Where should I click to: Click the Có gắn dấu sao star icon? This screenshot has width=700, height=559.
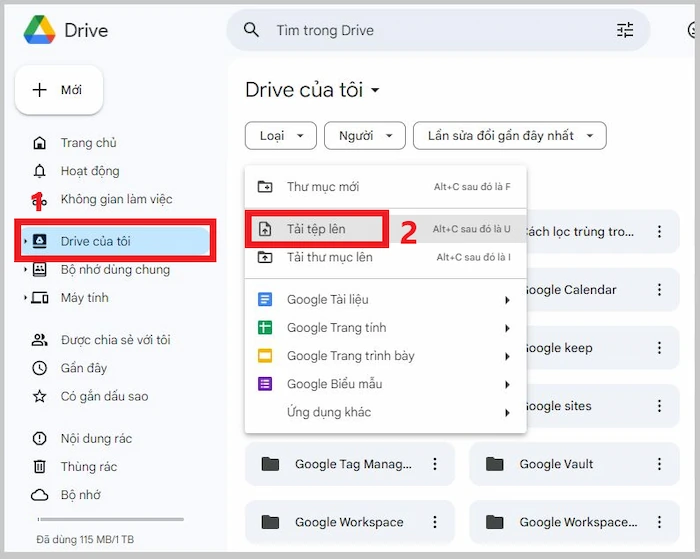coord(40,396)
